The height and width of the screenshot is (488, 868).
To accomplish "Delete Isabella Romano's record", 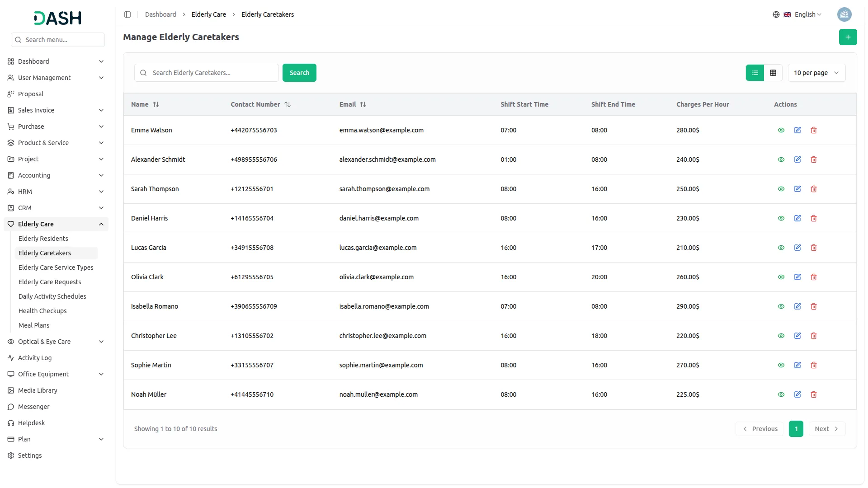I will [814, 306].
